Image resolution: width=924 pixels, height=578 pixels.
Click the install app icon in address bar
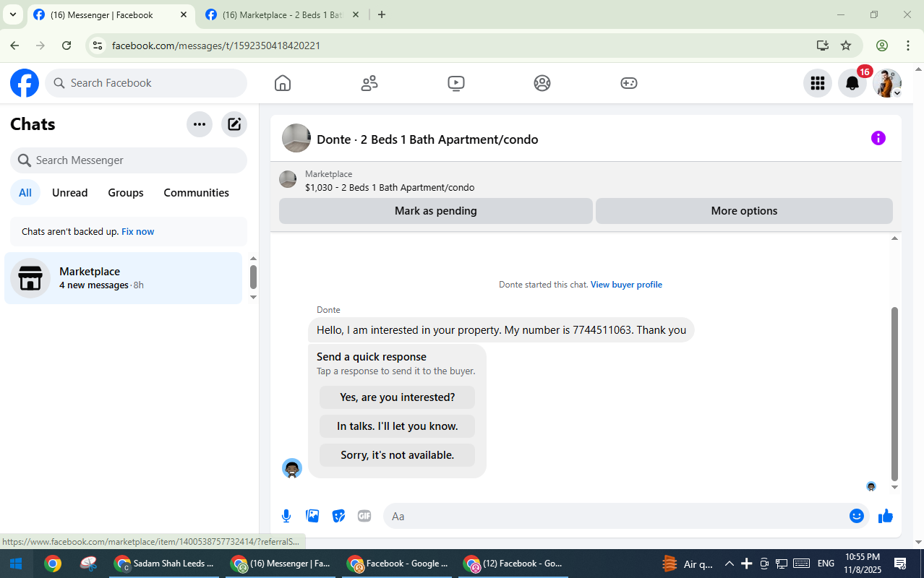pos(823,46)
